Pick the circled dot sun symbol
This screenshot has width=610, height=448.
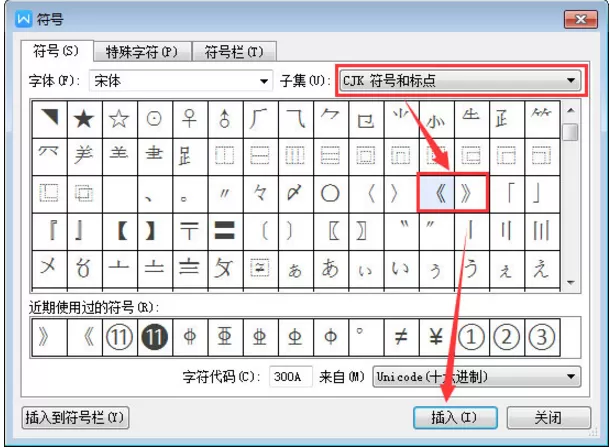click(154, 119)
